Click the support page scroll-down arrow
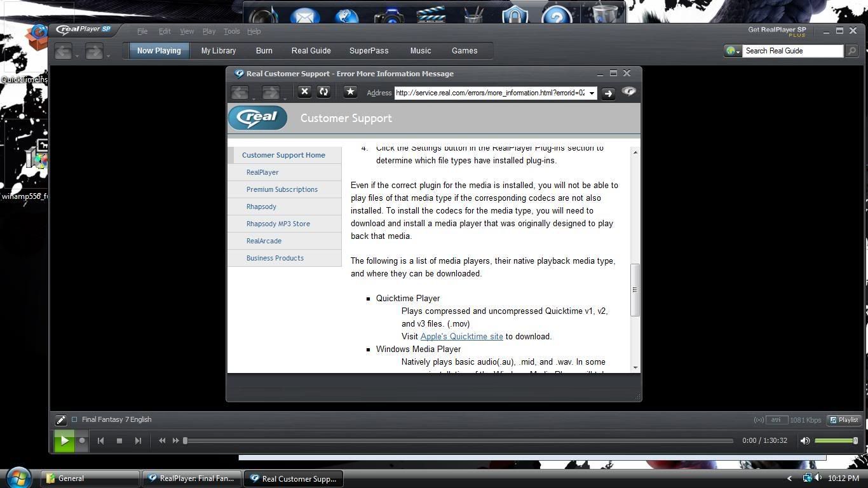The height and width of the screenshot is (488, 868). tap(634, 367)
